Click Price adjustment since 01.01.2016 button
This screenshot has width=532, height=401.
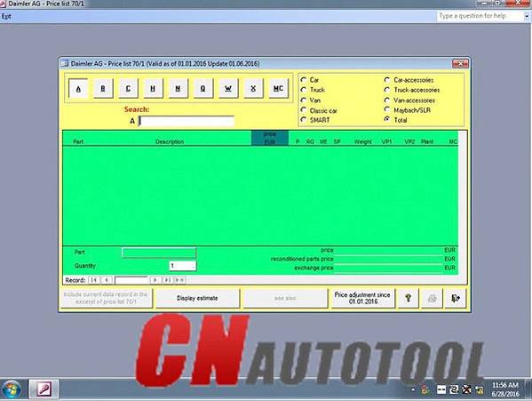[362, 299]
